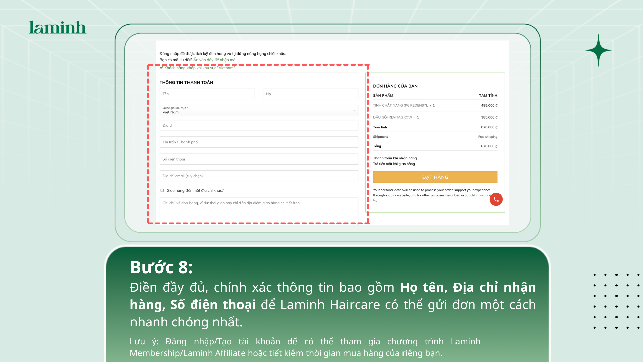This screenshot has height=362, width=644.
Task: Click the Số điện thoại field
Action: pyautogui.click(x=259, y=159)
